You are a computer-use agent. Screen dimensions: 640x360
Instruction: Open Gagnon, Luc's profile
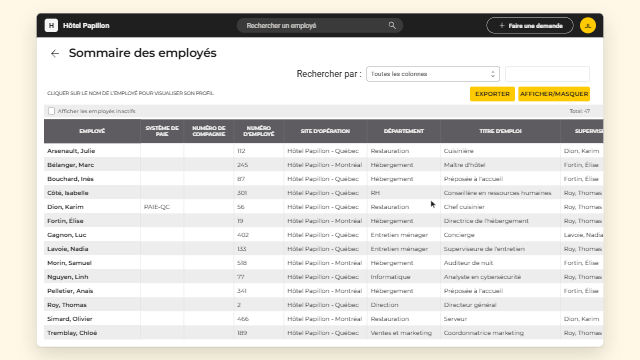[67, 235]
